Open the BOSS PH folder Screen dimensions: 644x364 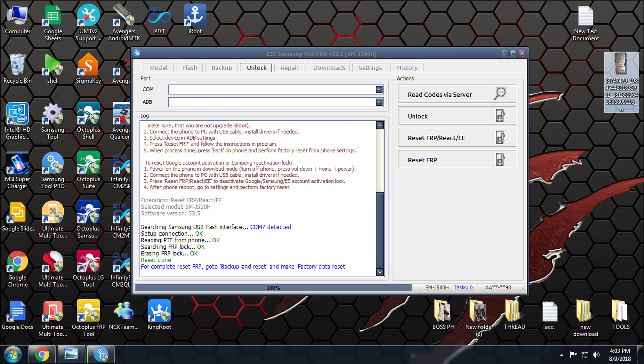pyautogui.click(x=443, y=315)
